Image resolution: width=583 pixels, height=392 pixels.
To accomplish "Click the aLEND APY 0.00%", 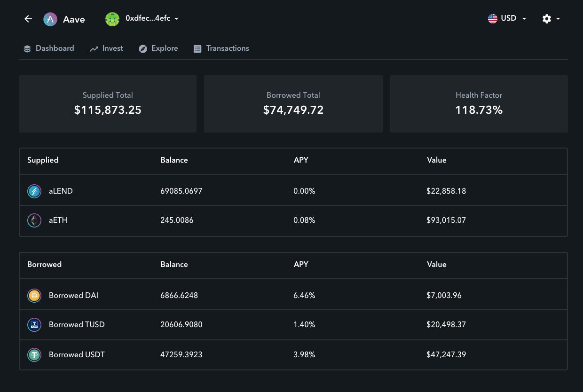I will 304,191.
